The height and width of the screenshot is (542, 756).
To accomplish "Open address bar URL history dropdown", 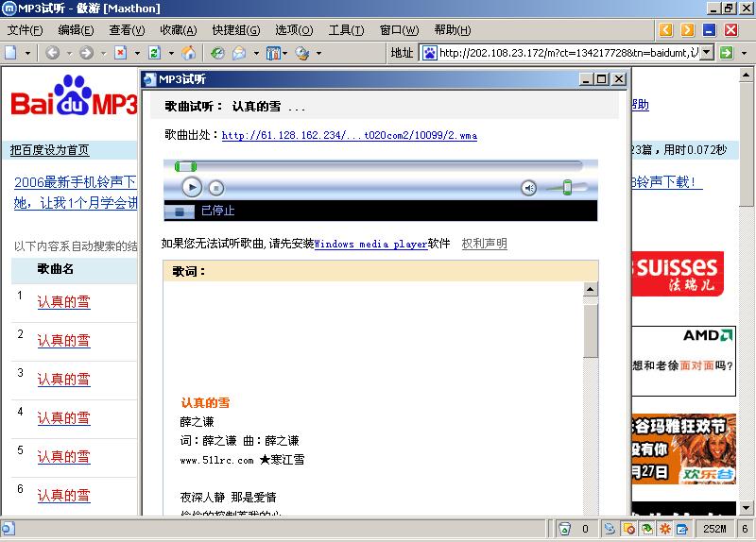I will (x=707, y=52).
